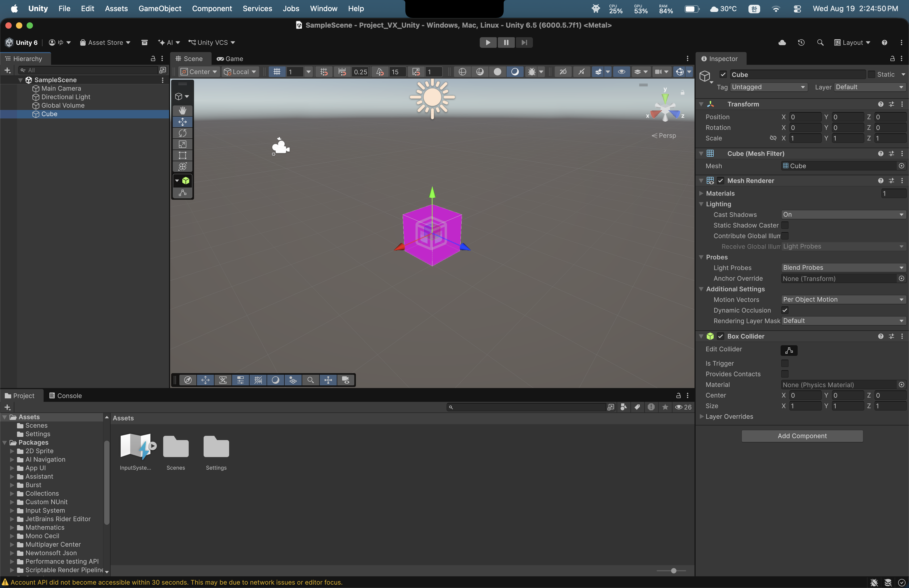Open Box Collider more options menu

[902, 336]
